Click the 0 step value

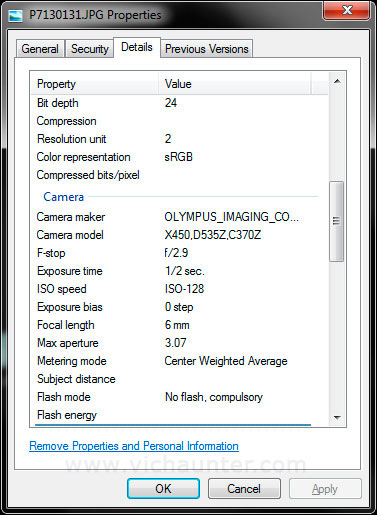pyautogui.click(x=179, y=307)
